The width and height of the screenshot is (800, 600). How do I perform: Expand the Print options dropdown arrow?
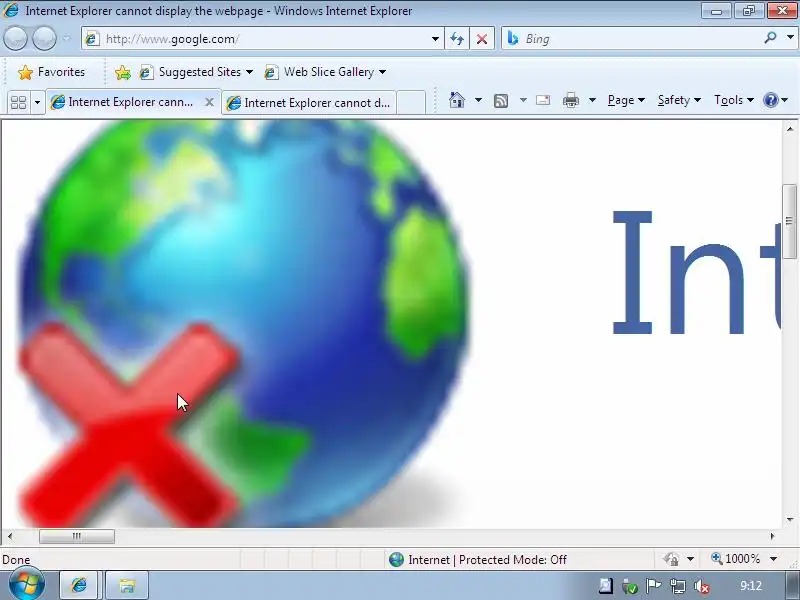(592, 100)
